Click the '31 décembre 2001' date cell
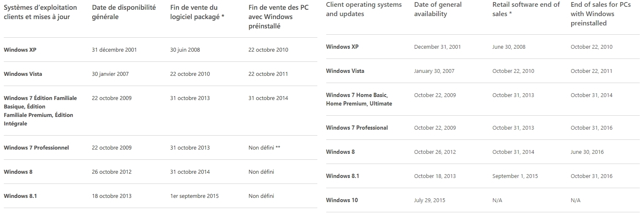644x214 pixels. [x=114, y=50]
